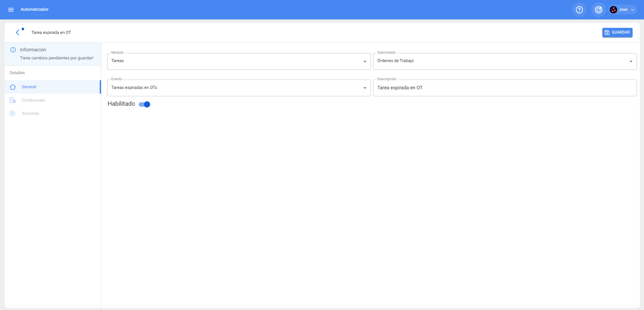Click the Acciones play icon

(x=13, y=113)
